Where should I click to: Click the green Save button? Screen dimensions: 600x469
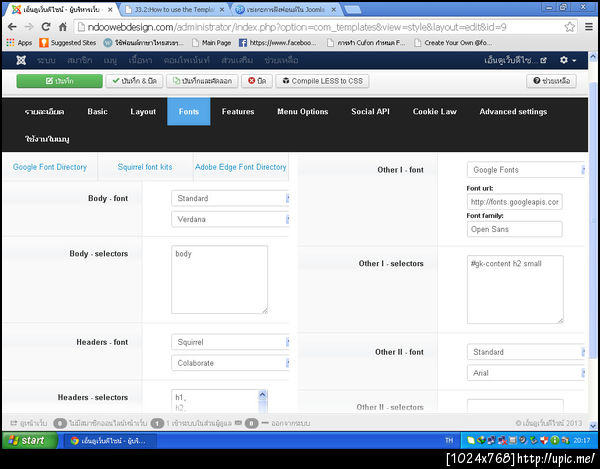pyautogui.click(x=59, y=81)
